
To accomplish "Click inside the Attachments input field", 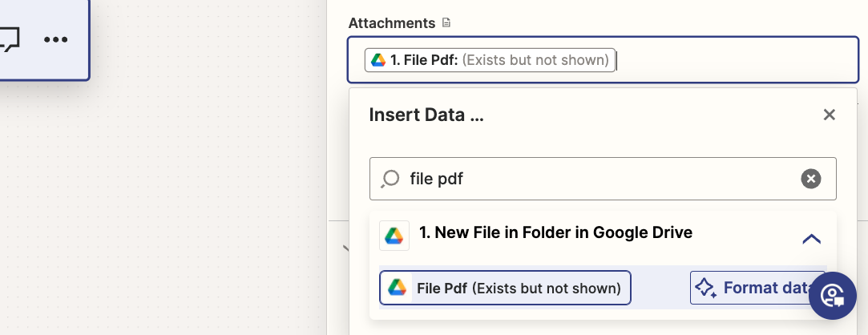I will 603,60.
